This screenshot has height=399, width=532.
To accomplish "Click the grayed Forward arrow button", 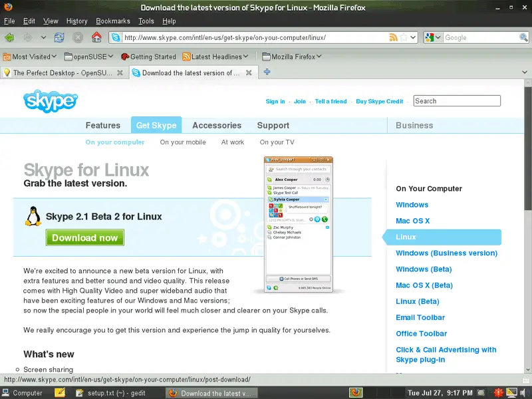I will (28, 37).
